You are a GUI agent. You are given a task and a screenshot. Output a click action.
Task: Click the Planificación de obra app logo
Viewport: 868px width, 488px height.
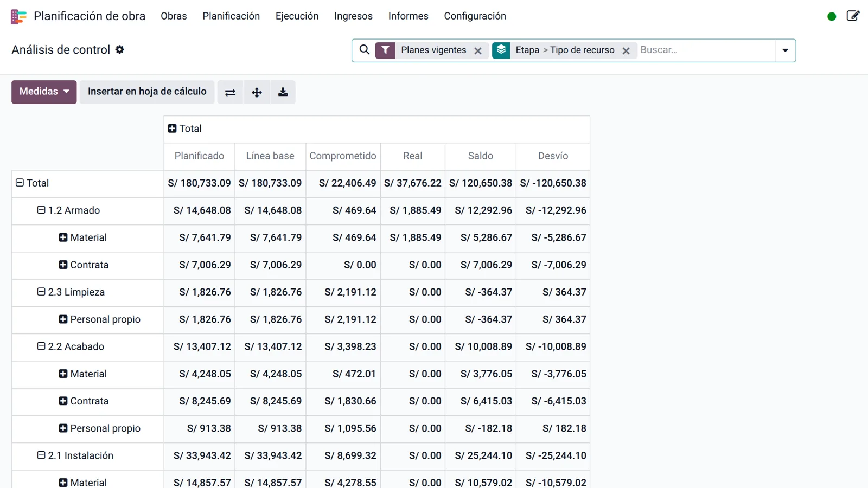coord(18,16)
